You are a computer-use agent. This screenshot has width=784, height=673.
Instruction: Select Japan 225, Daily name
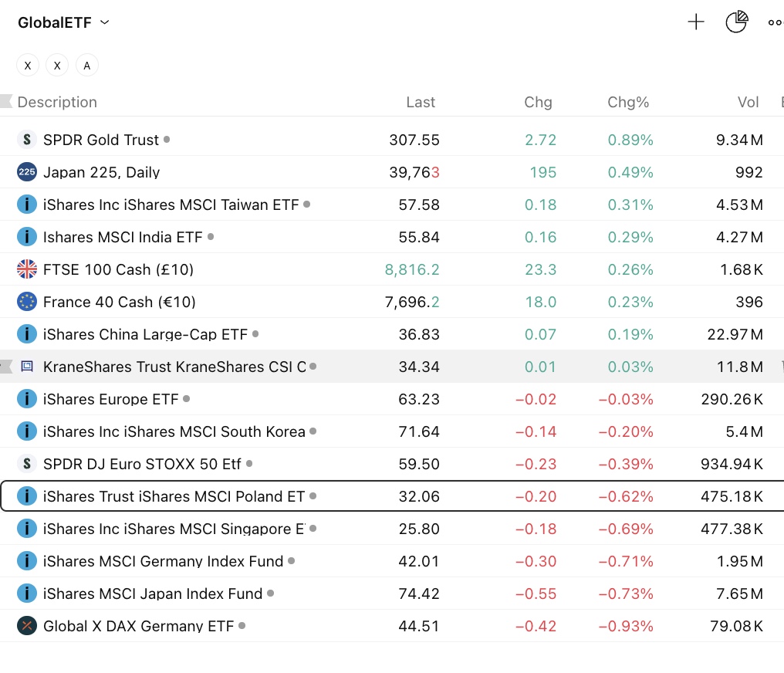click(x=102, y=173)
